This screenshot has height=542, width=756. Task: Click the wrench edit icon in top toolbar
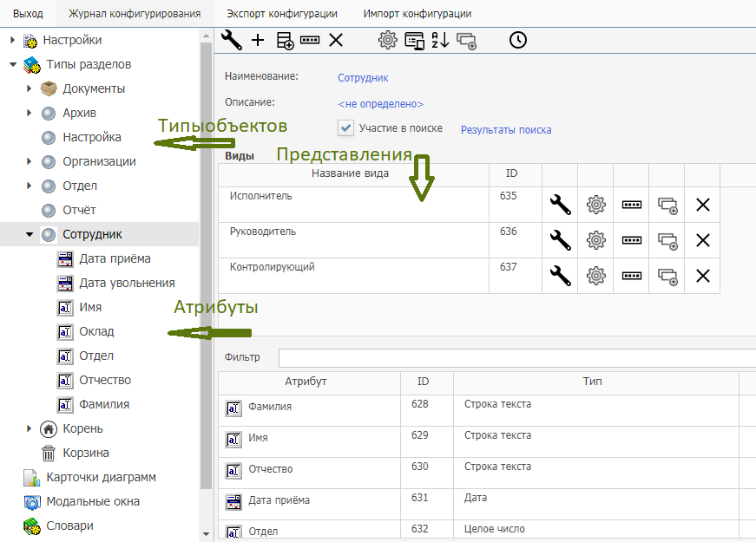(232, 40)
